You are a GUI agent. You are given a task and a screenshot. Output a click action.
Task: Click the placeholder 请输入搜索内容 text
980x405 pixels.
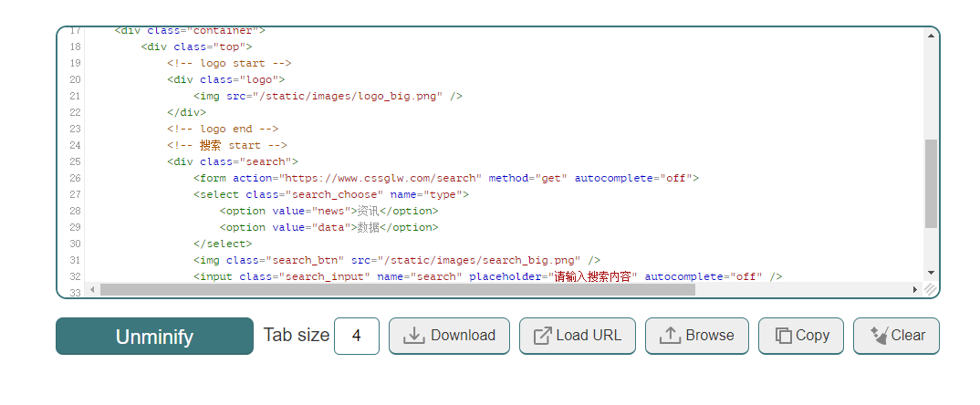point(593,276)
